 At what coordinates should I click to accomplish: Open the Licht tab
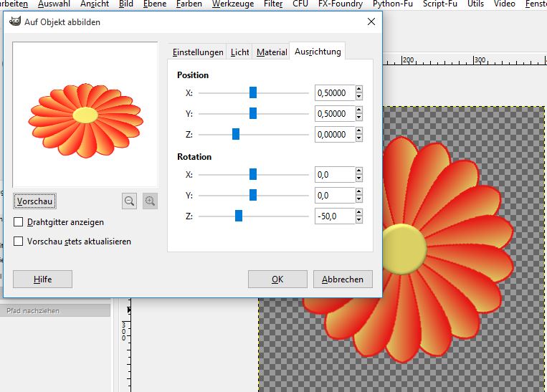tap(240, 52)
